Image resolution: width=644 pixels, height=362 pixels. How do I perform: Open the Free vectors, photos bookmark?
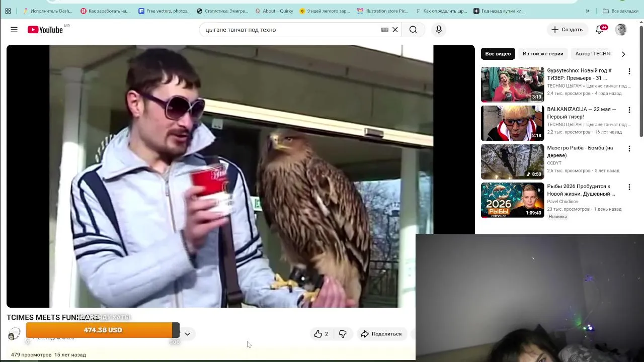[165, 11]
